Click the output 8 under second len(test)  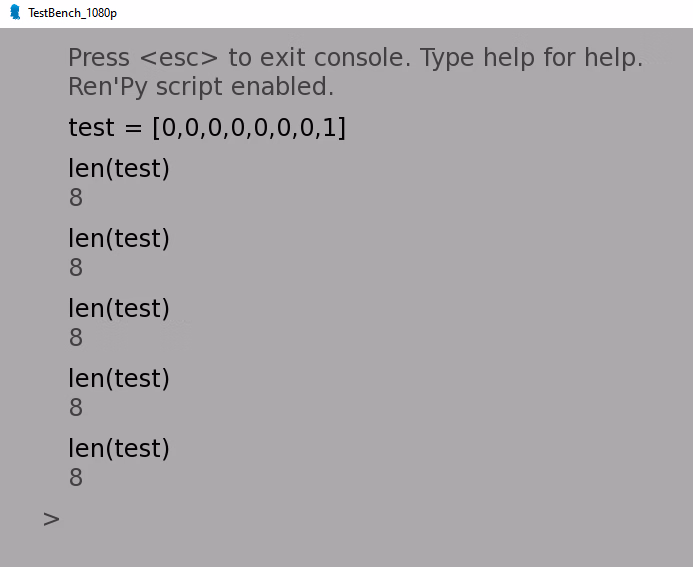click(76, 267)
